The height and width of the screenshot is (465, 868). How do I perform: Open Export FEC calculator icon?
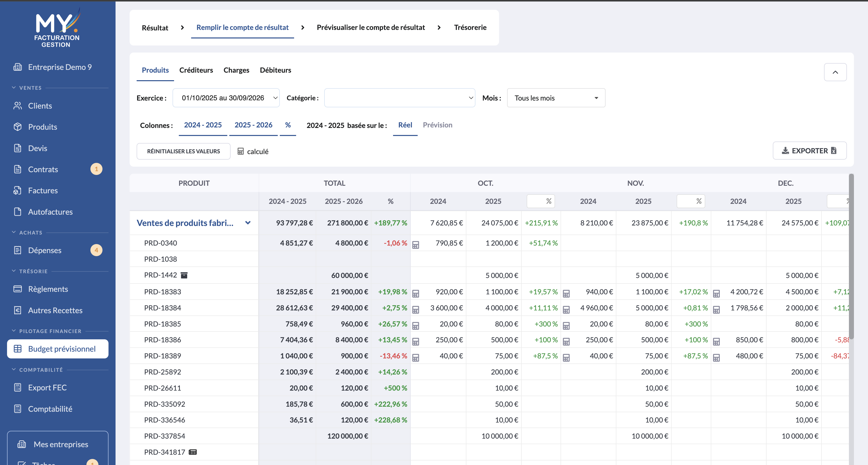coord(18,387)
